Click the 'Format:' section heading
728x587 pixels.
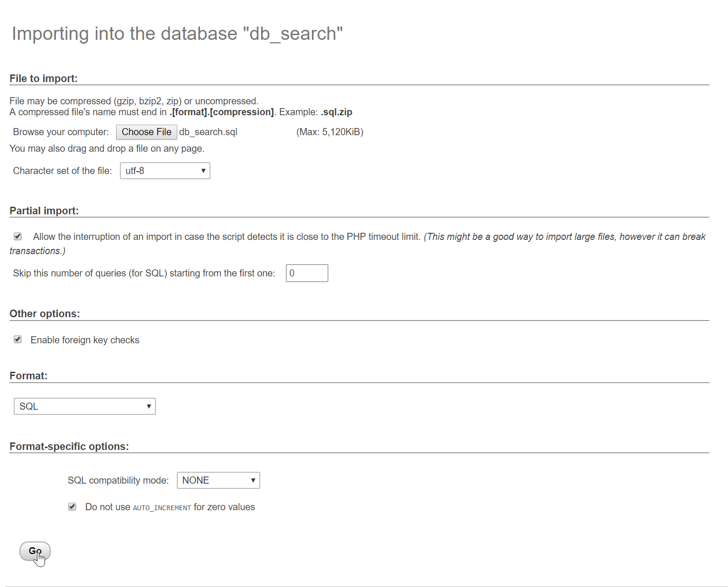click(28, 376)
